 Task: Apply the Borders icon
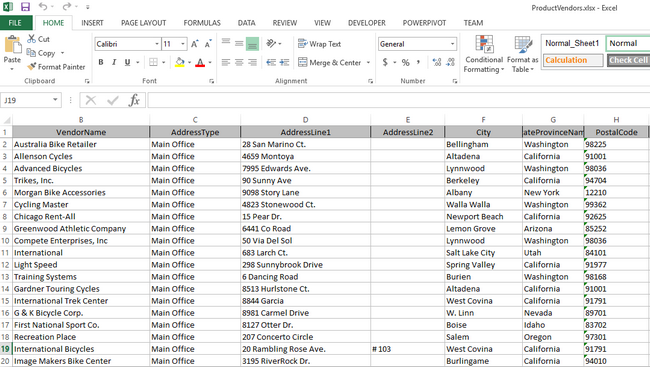153,62
